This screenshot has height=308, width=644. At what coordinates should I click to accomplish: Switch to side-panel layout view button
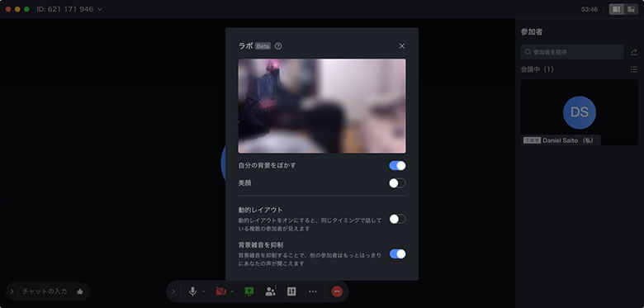click(x=616, y=9)
